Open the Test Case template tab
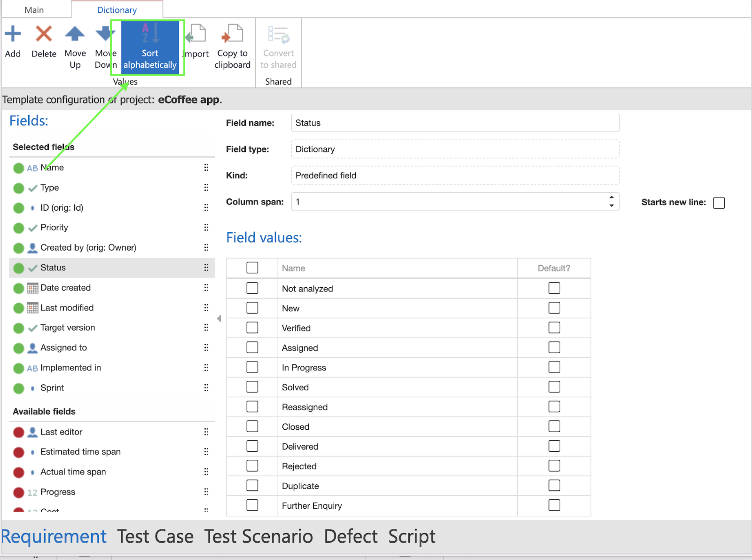Image resolution: width=752 pixels, height=560 pixels. tap(155, 536)
